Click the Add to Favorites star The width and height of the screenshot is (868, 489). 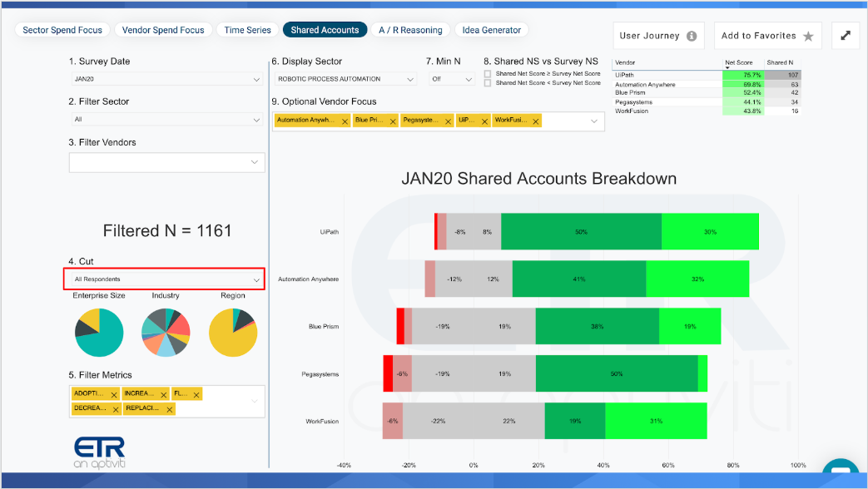coord(808,37)
